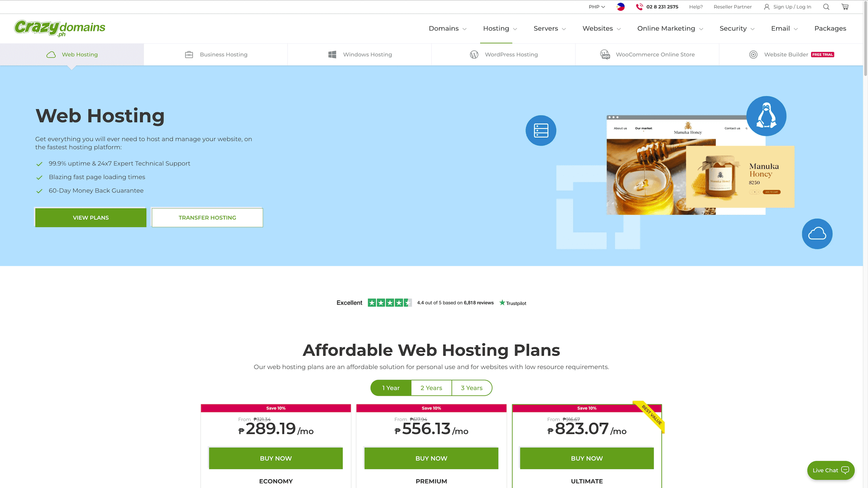Select the 1 Year billing option

391,388
